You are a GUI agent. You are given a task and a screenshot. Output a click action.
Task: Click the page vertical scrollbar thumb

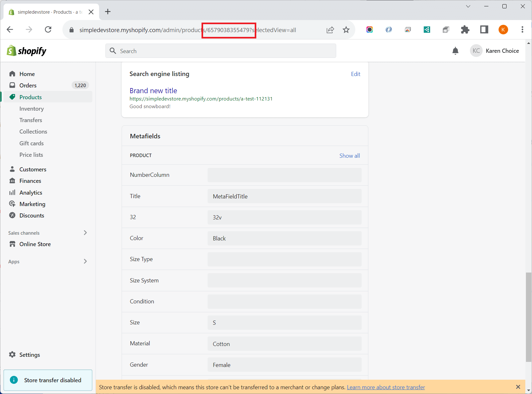click(528, 317)
